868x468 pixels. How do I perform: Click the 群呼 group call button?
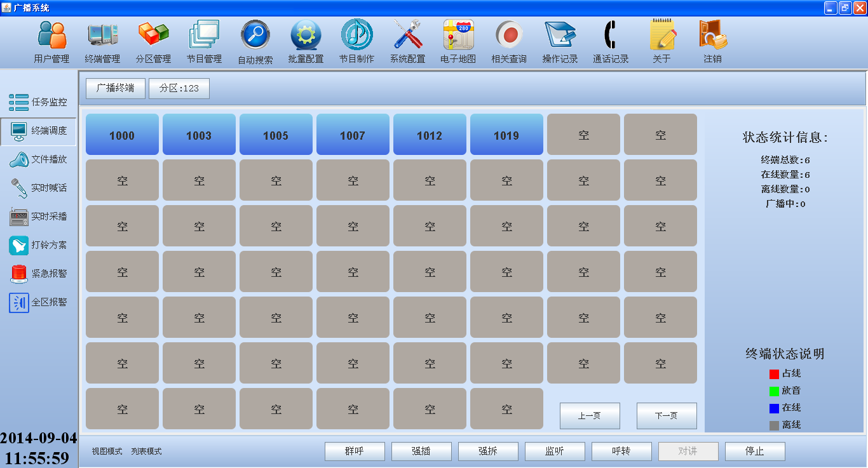(x=355, y=451)
